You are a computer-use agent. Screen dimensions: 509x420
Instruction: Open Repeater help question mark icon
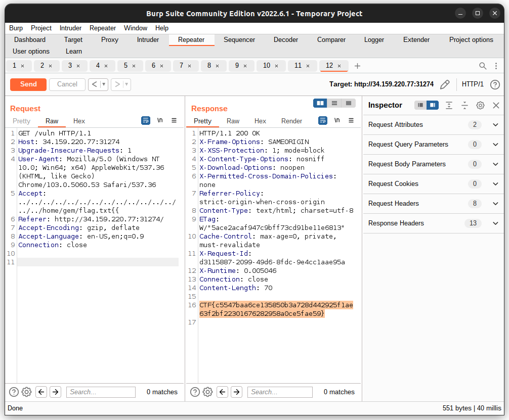pos(495,84)
